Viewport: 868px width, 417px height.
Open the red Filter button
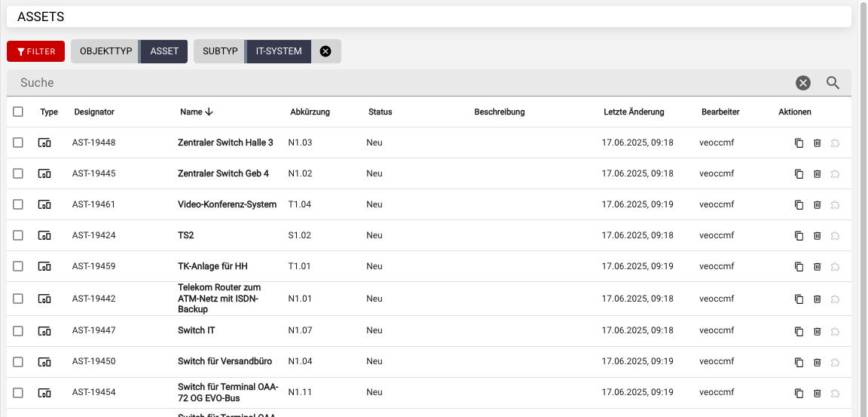coord(36,51)
